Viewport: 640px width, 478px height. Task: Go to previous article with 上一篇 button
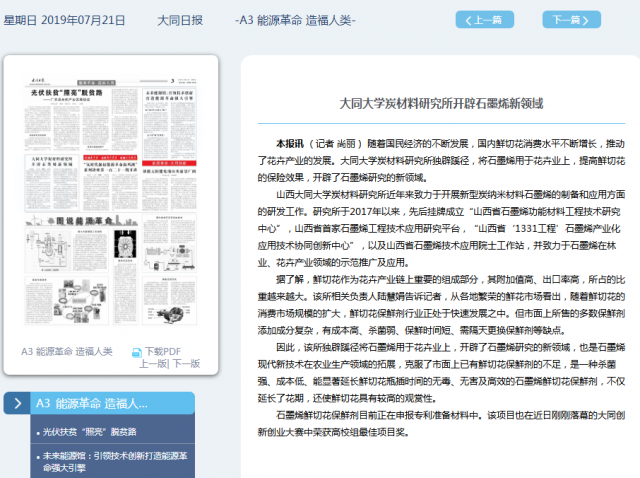pos(484,20)
